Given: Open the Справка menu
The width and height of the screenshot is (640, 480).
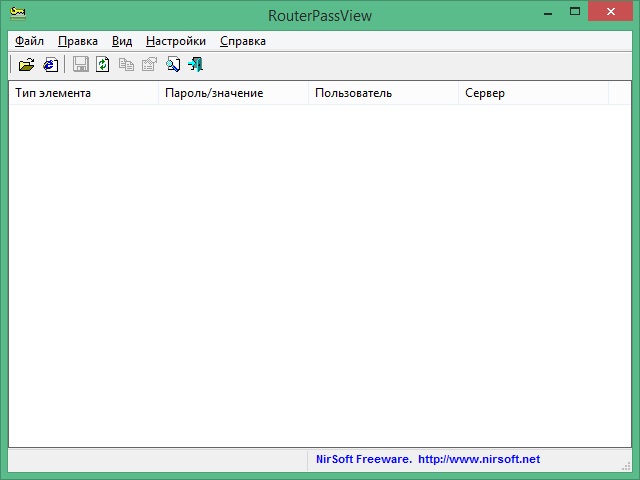Looking at the screenshot, I should point(243,41).
